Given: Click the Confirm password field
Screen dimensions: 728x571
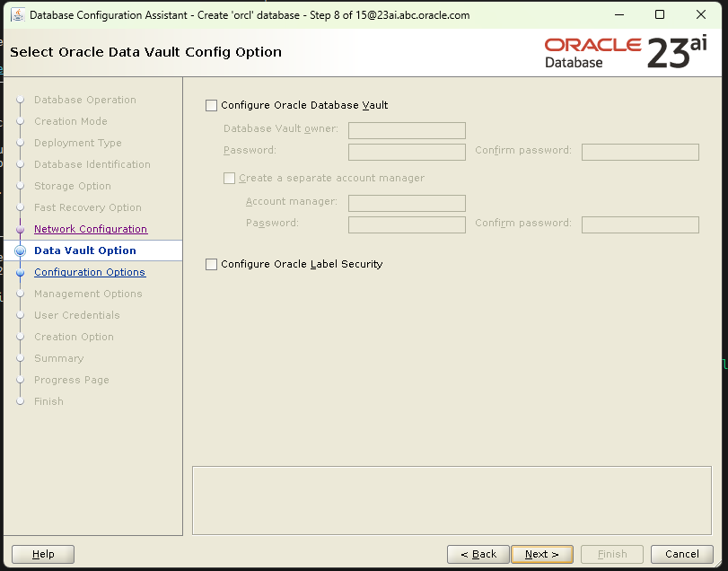Looking at the screenshot, I should tap(639, 150).
